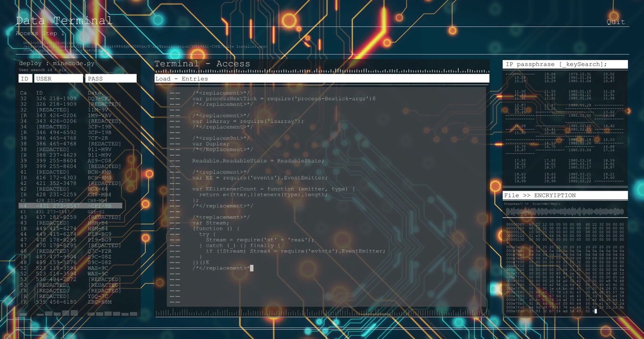Select the highlighted row -431 273-0547

coord(71,206)
